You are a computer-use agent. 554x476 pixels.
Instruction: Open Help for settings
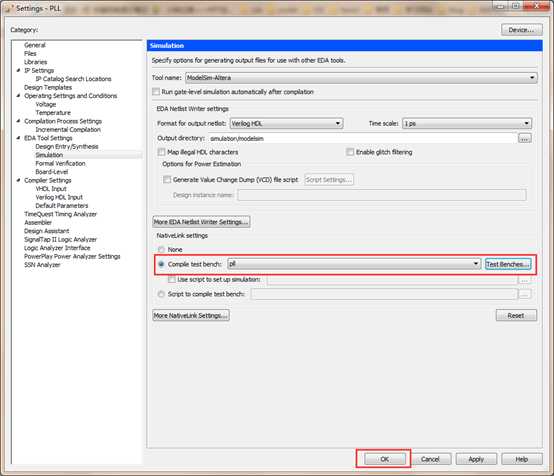coord(521,459)
